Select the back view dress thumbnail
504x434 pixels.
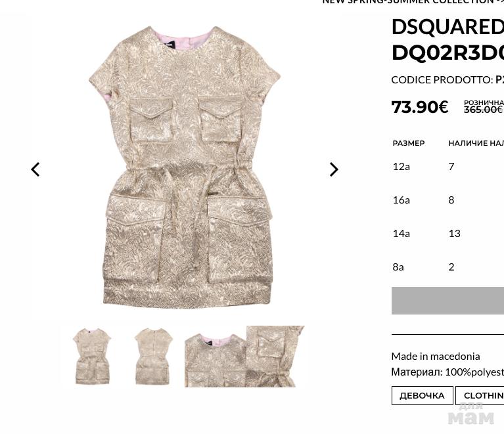[x=153, y=356]
